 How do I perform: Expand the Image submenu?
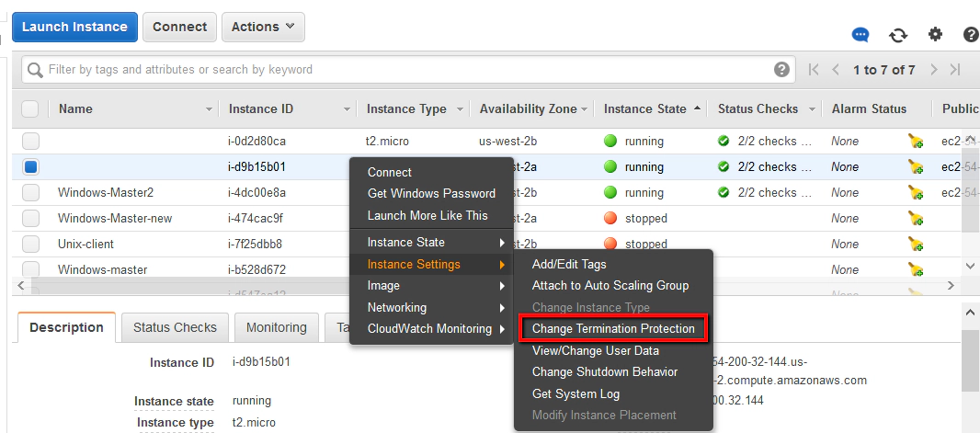point(431,286)
